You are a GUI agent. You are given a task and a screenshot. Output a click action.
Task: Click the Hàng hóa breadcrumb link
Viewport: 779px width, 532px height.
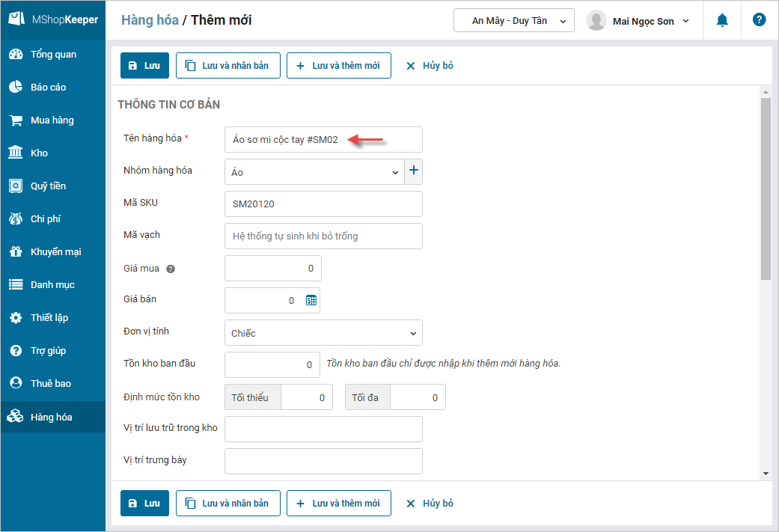click(x=150, y=20)
